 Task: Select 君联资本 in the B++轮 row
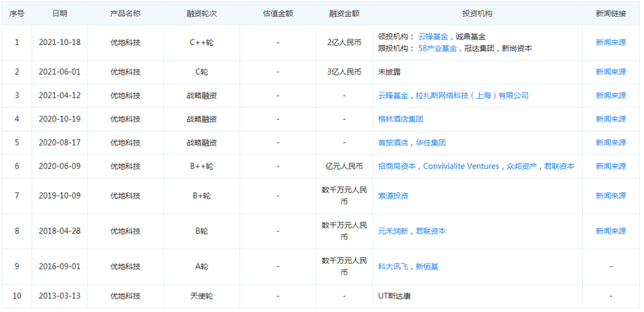point(559,166)
